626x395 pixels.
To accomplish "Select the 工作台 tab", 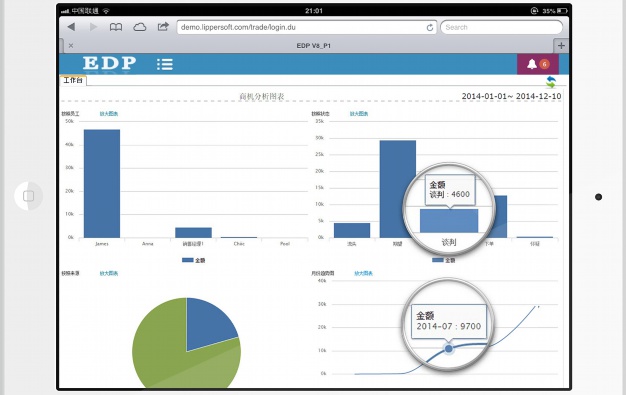I will coord(73,80).
